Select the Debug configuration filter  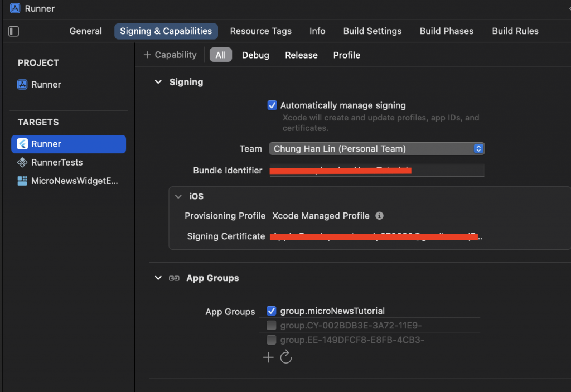tap(255, 55)
